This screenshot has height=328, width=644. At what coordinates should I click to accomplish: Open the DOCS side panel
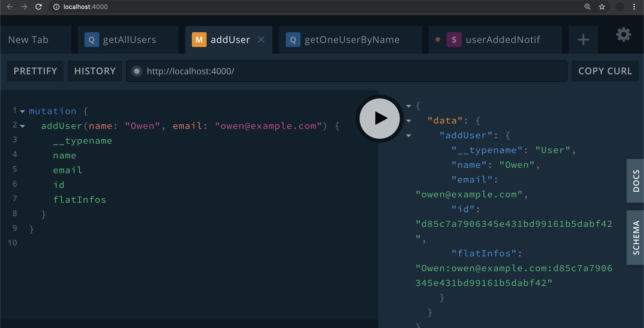(x=635, y=181)
